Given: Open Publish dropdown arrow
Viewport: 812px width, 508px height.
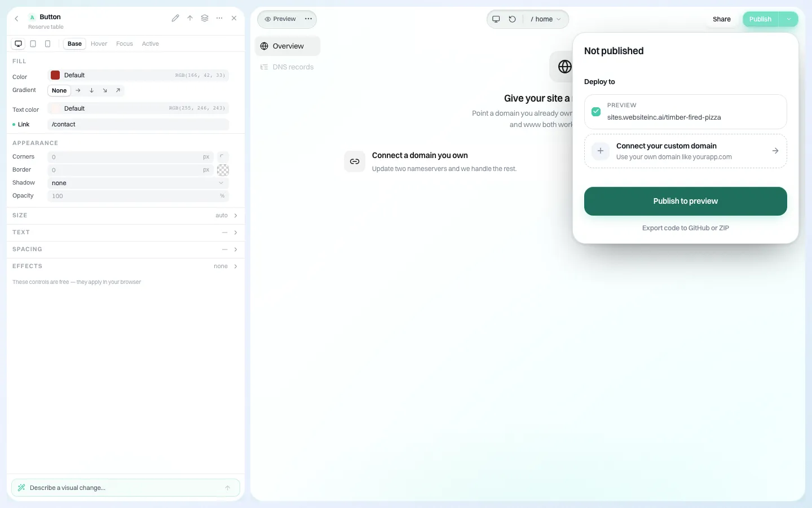Looking at the screenshot, I should [x=788, y=19].
